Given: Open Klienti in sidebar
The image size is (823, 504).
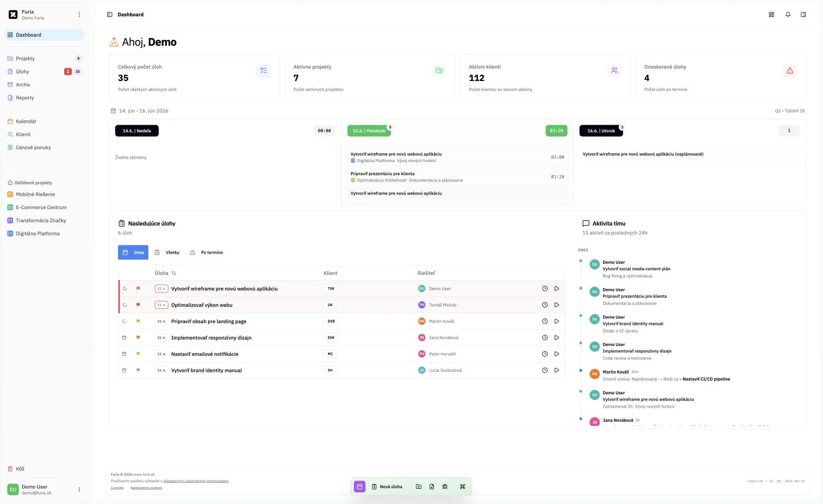Looking at the screenshot, I should point(45,135).
